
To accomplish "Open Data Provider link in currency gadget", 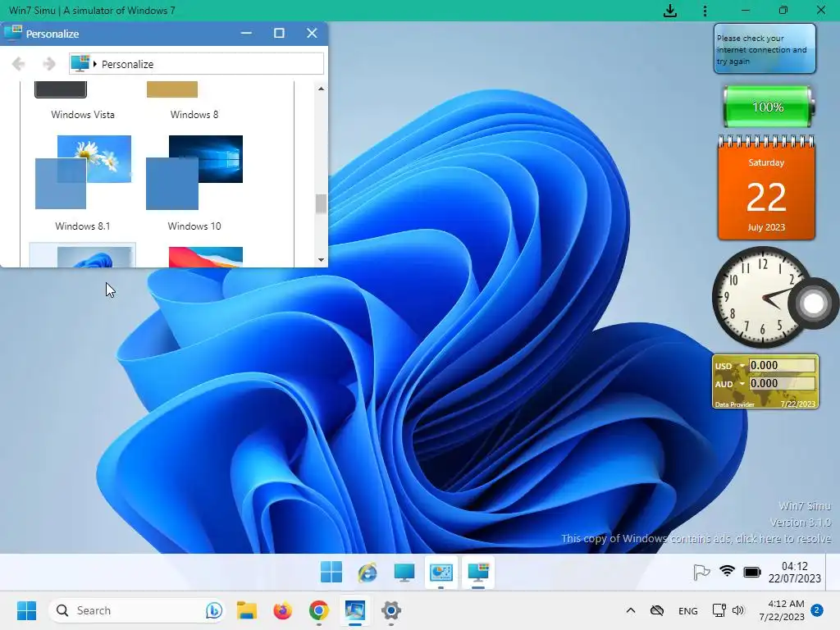I will (734, 404).
